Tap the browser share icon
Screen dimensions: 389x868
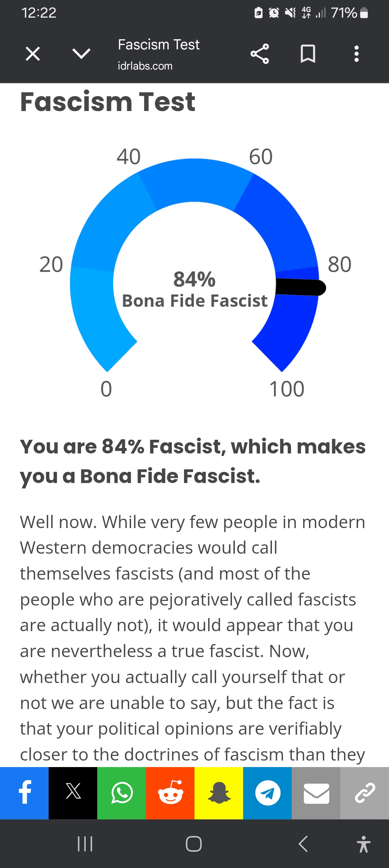tap(260, 54)
